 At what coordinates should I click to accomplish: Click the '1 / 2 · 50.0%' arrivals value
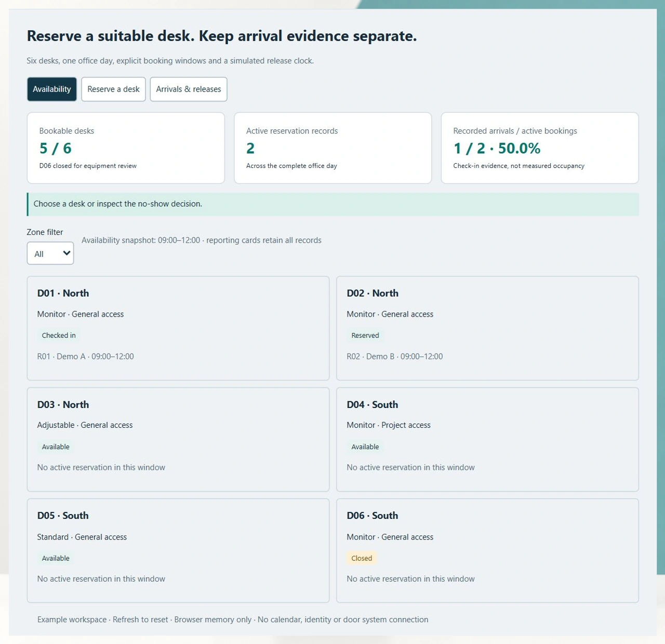pos(497,149)
